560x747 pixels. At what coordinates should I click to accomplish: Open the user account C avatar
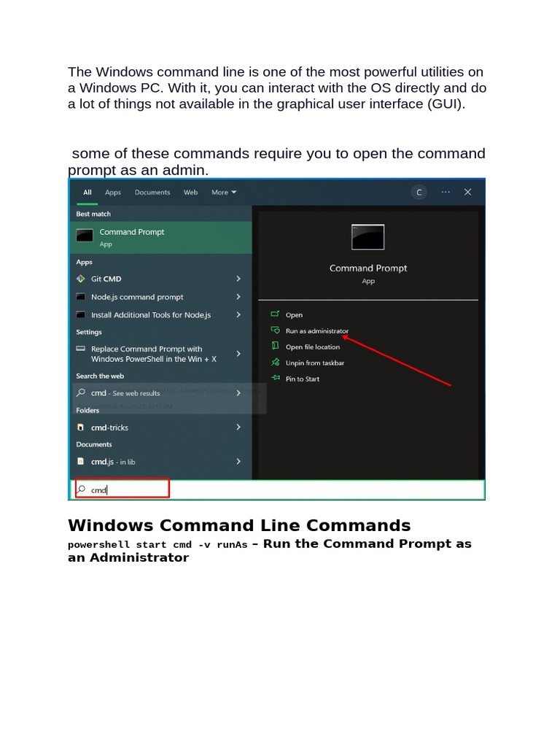point(419,192)
